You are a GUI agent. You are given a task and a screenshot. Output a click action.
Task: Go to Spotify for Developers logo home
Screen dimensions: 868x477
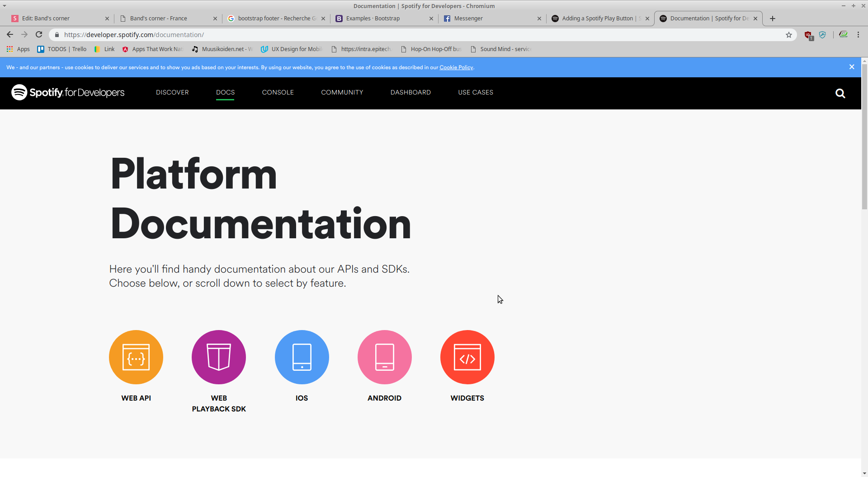coord(68,92)
